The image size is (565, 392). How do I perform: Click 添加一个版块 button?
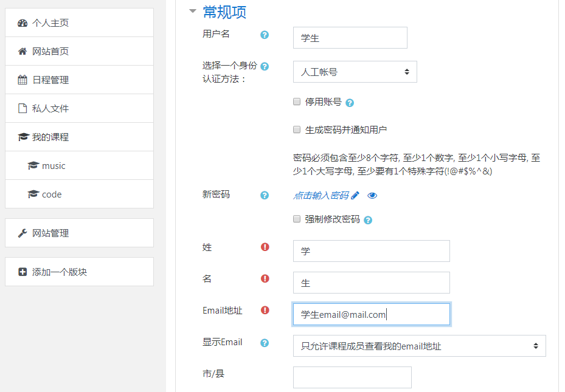pyautogui.click(x=59, y=272)
